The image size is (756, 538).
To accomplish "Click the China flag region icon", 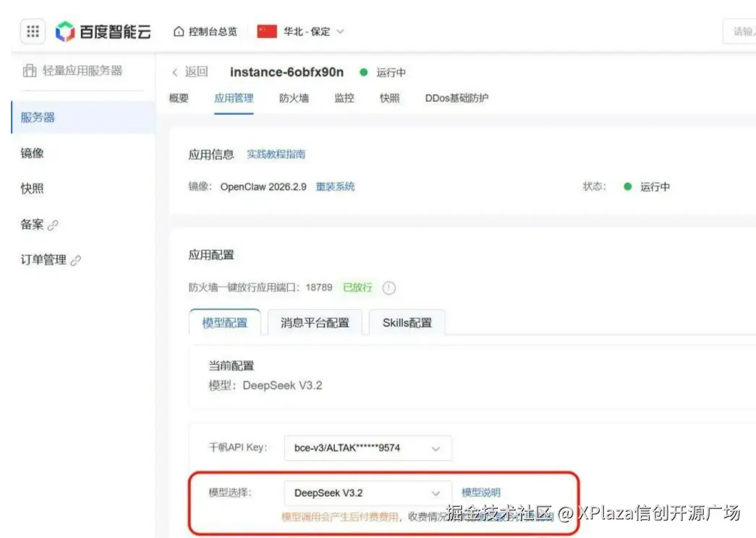I will (267, 31).
